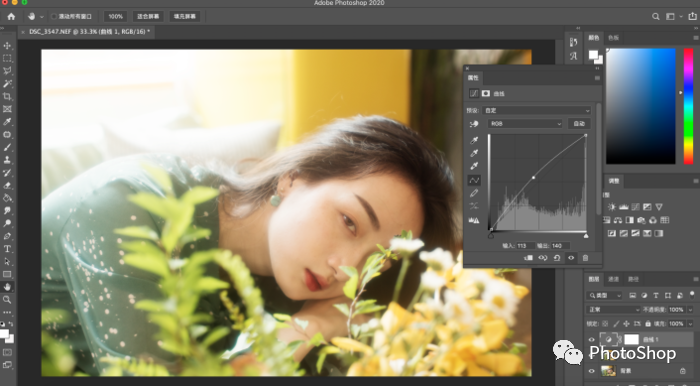The height and width of the screenshot is (386, 700).
Task: Select the Horizontal Type tool
Action: click(x=7, y=249)
